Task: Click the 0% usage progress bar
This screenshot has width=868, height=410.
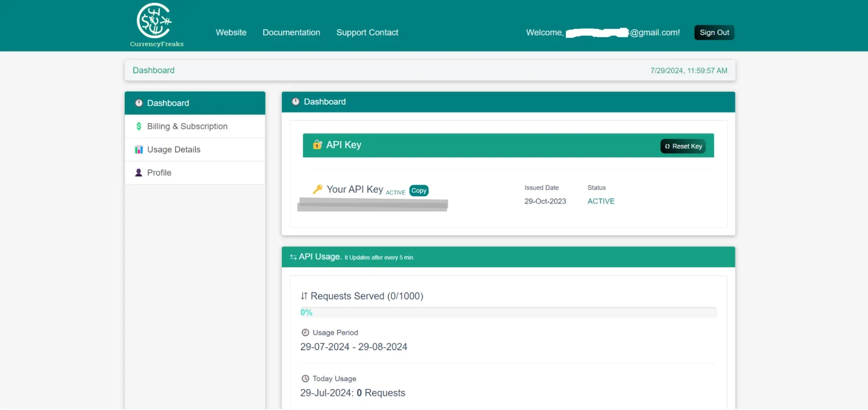Action: (x=508, y=312)
